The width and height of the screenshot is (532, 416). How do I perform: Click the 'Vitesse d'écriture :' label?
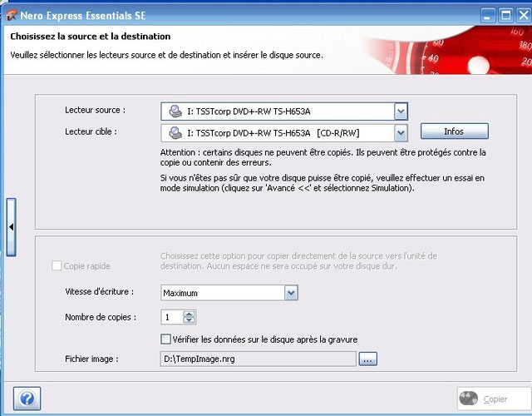click(x=100, y=291)
